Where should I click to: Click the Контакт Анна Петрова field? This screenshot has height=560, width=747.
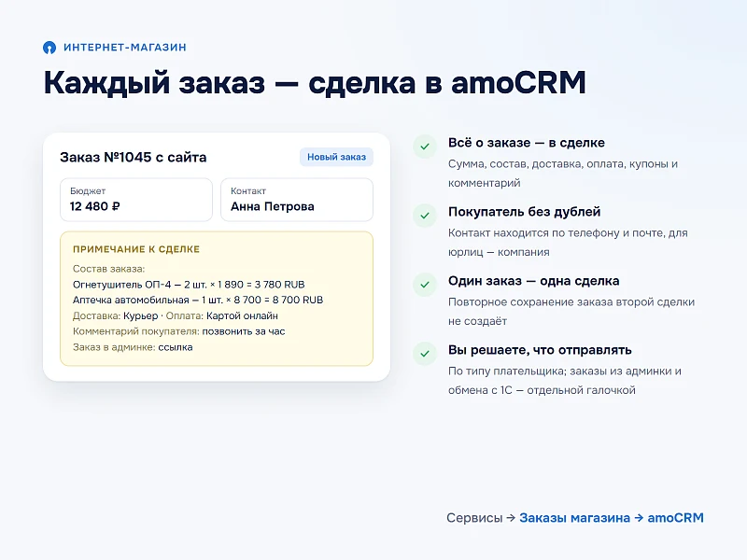[x=297, y=200]
